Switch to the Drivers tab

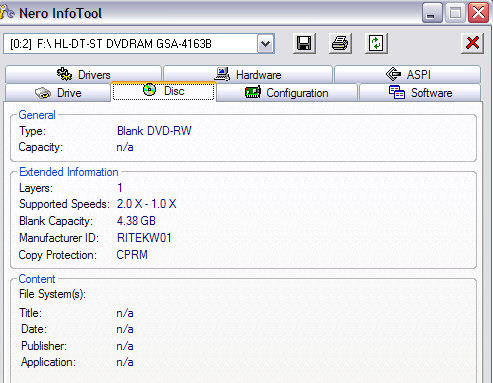coord(83,74)
